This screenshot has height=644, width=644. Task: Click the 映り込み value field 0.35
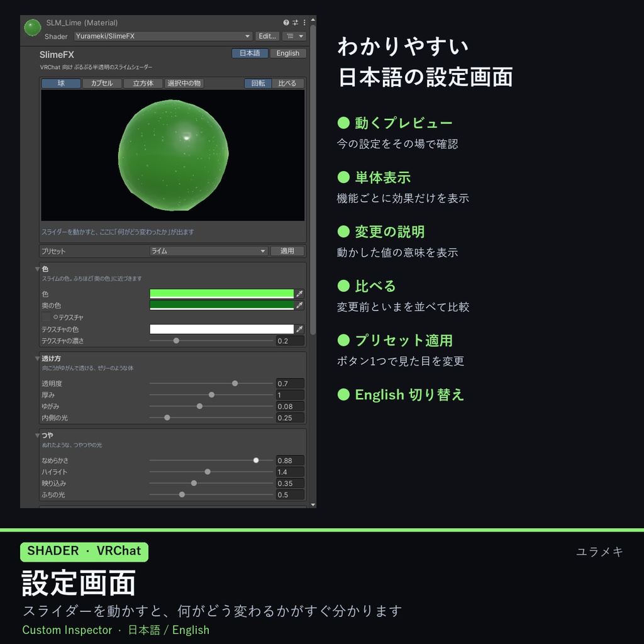290,484
